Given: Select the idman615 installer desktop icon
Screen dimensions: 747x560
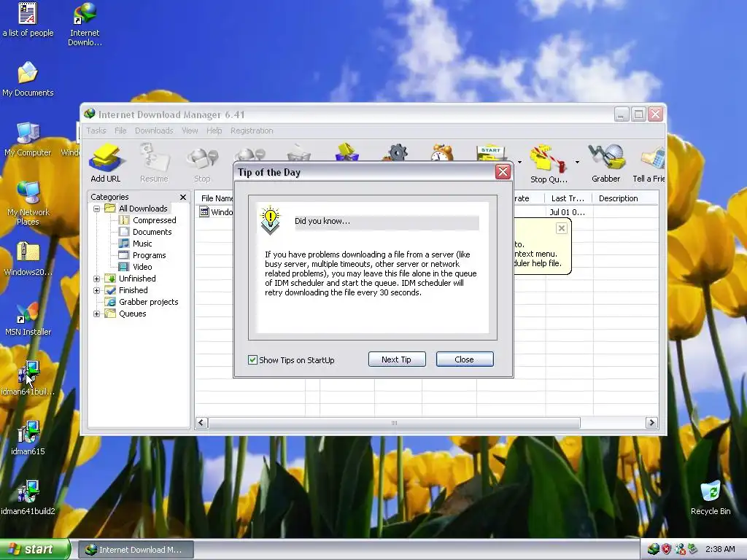Looking at the screenshot, I should click(x=28, y=438).
